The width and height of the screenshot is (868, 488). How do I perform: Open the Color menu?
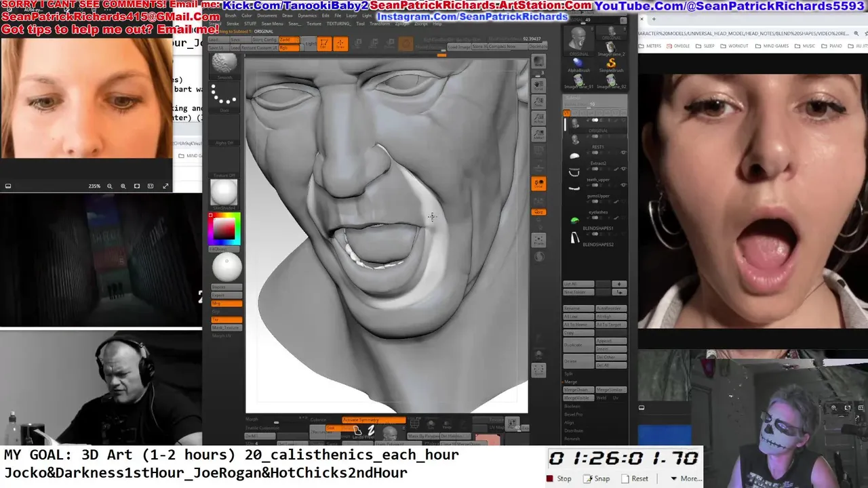tap(247, 15)
